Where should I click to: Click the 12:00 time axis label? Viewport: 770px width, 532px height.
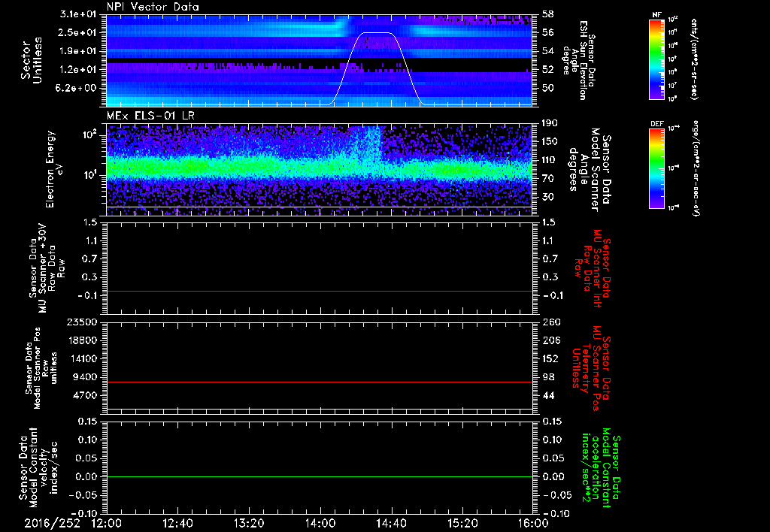(x=107, y=523)
